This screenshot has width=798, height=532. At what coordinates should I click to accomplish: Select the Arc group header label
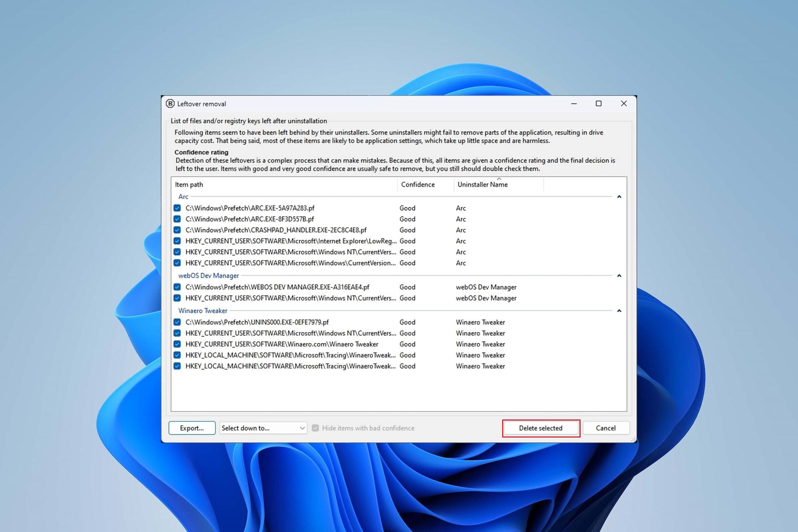183,197
